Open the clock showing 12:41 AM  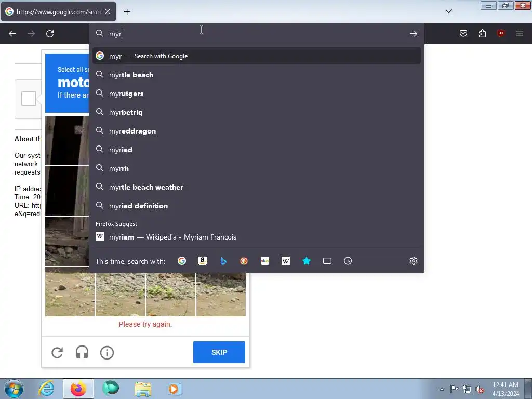(x=506, y=389)
